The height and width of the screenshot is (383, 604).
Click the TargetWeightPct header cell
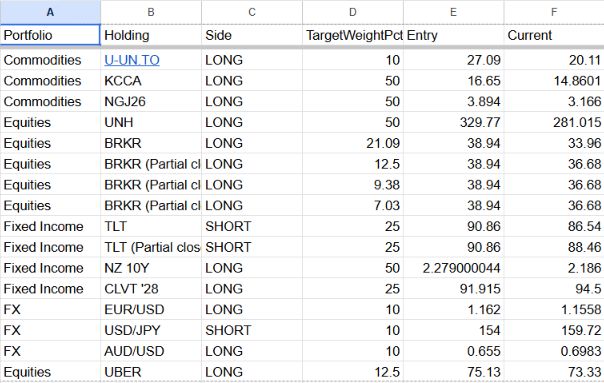point(353,35)
